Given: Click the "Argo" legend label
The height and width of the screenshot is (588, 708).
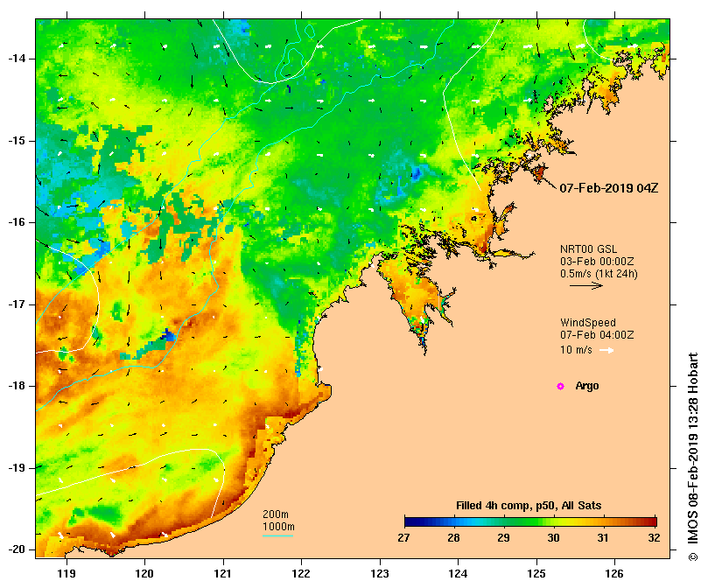Looking at the screenshot, I should pos(587,386).
